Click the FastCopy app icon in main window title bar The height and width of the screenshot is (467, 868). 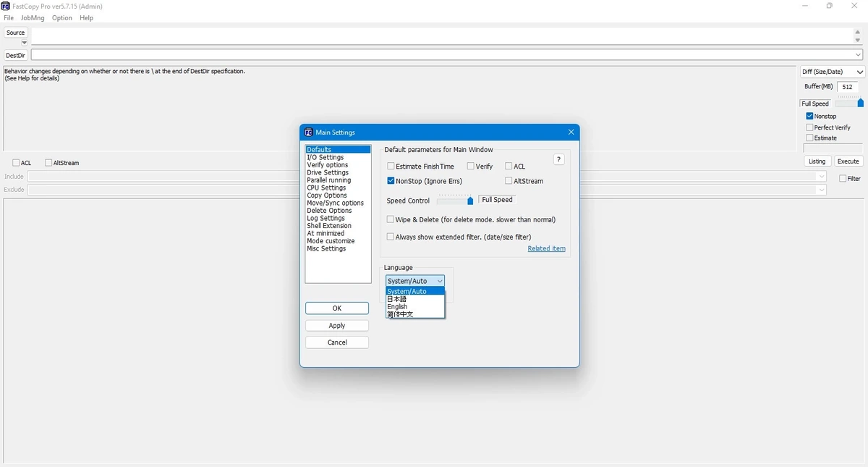point(6,6)
